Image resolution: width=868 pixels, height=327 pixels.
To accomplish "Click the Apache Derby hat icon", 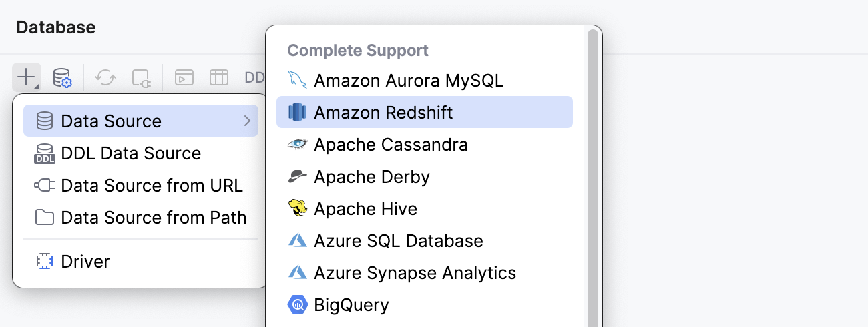I will click(x=297, y=177).
